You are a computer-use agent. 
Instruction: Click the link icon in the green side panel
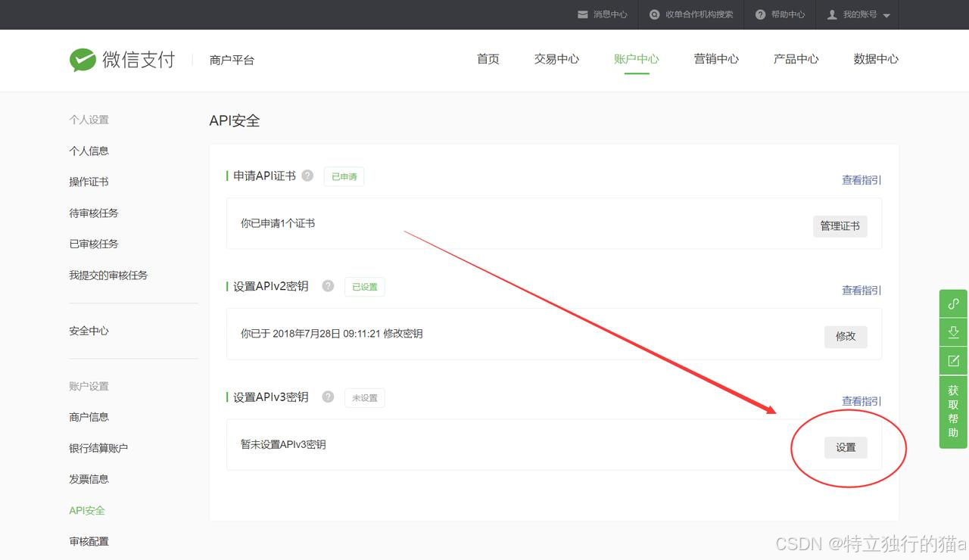[x=953, y=303]
